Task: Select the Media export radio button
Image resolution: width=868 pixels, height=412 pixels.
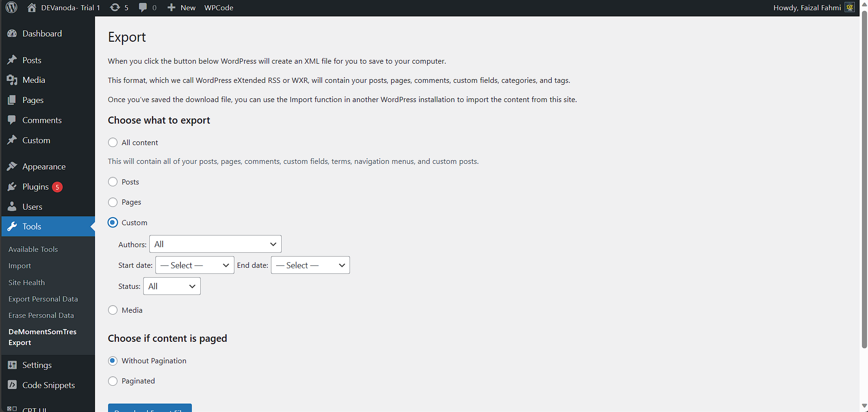Action: point(113,310)
